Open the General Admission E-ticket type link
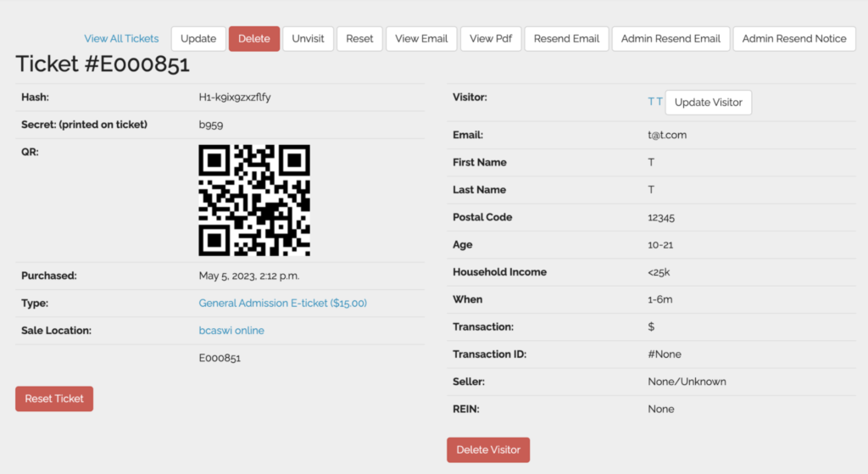The image size is (868, 474). pos(282,303)
